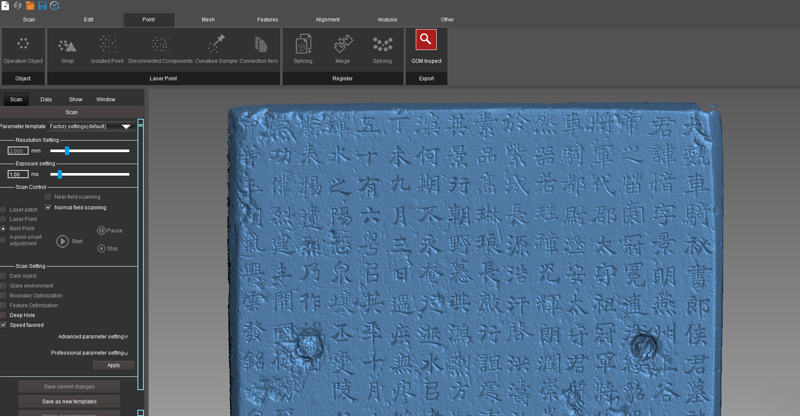Image resolution: width=800 pixels, height=417 pixels.
Task: Switch to the Mesh ribbon tab
Action: [208, 19]
